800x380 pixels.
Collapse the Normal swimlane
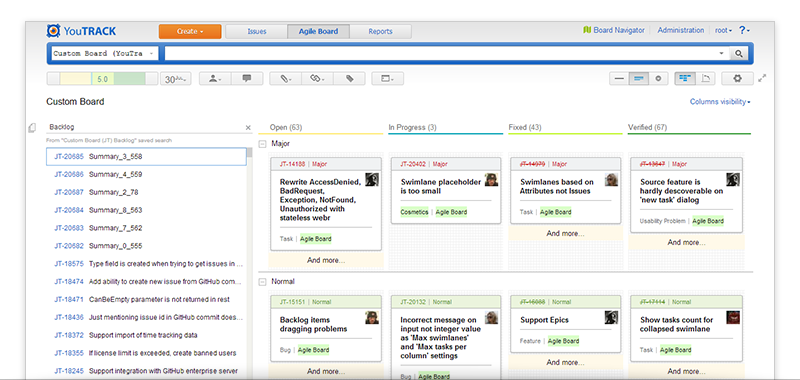[262, 282]
